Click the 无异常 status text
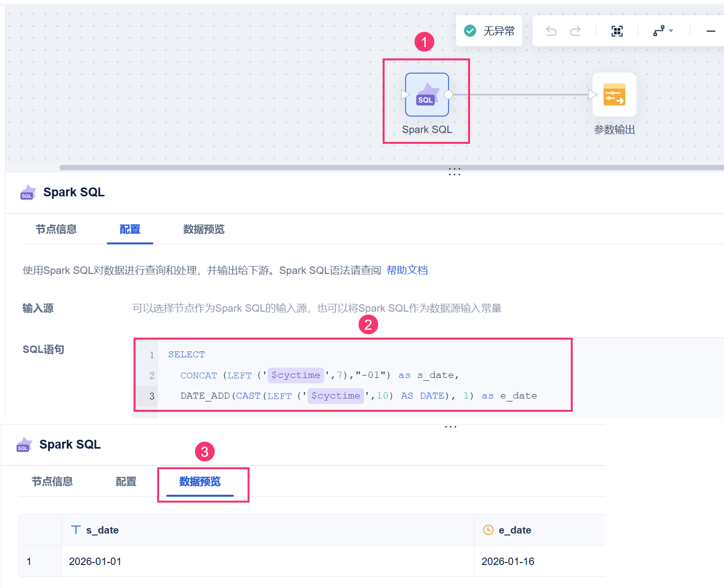Viewport: 724px width, 588px height. point(499,31)
